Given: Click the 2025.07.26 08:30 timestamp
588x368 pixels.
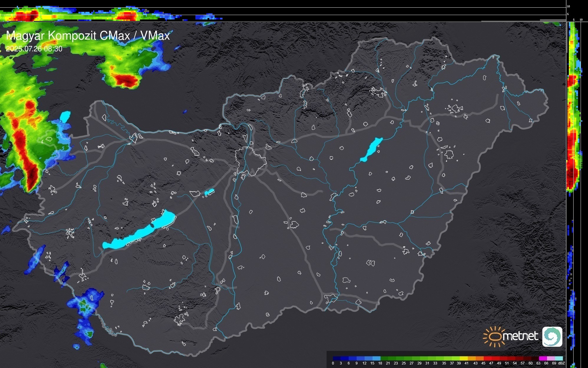Looking at the screenshot, I should [34, 49].
